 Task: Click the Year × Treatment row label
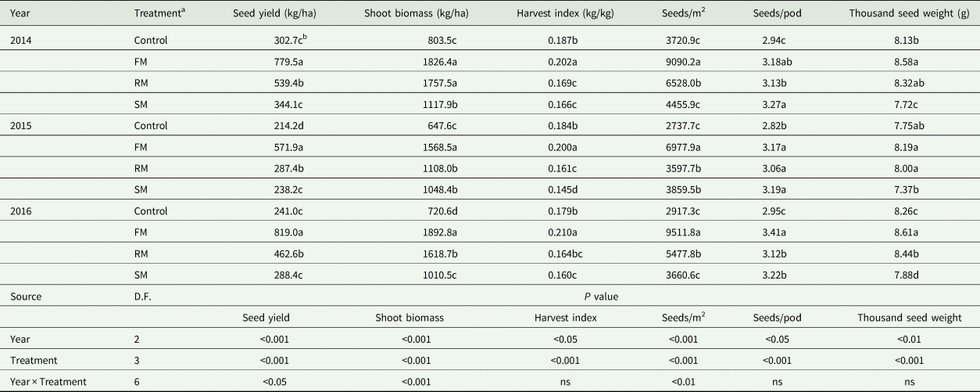point(48,382)
